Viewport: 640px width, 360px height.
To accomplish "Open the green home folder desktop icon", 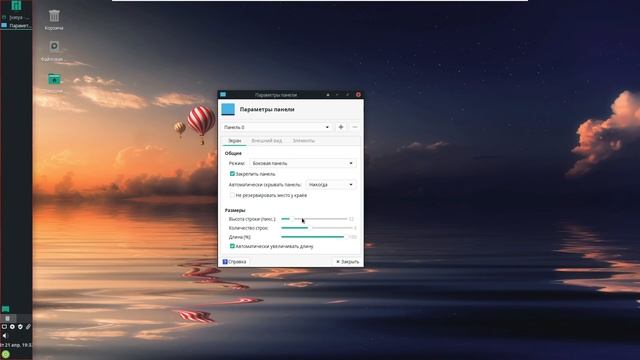I will (54, 79).
